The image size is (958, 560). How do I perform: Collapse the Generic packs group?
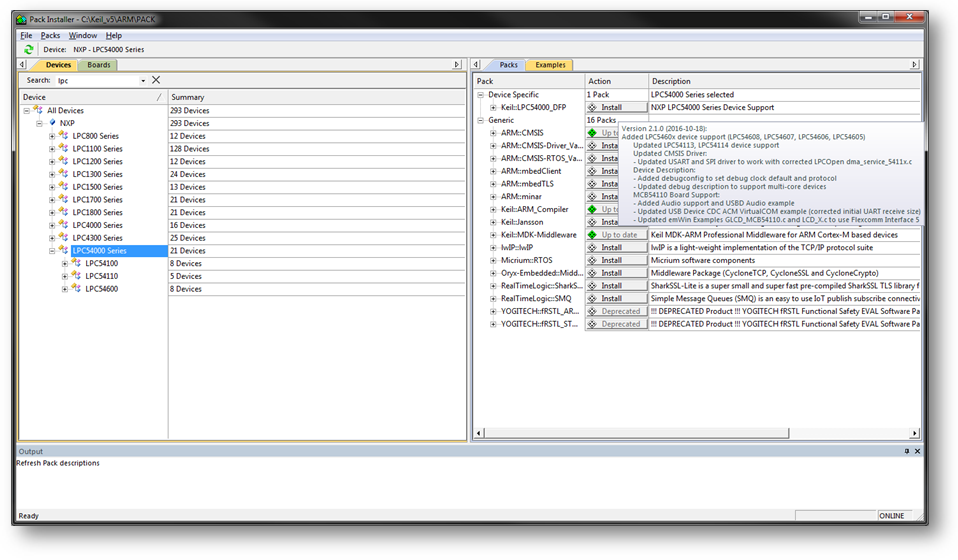[481, 120]
